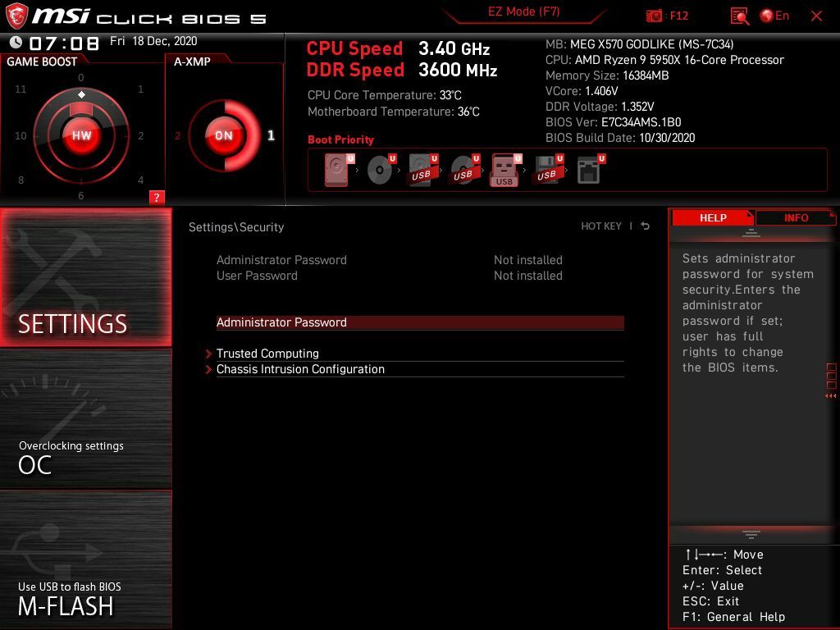Click the 07:08 clock time
840x630 pixels.
point(64,43)
